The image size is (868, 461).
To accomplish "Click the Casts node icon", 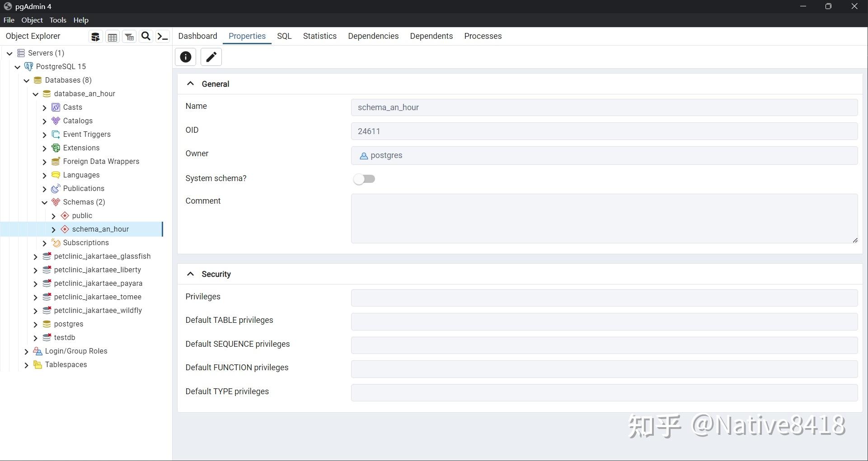I will 56,107.
